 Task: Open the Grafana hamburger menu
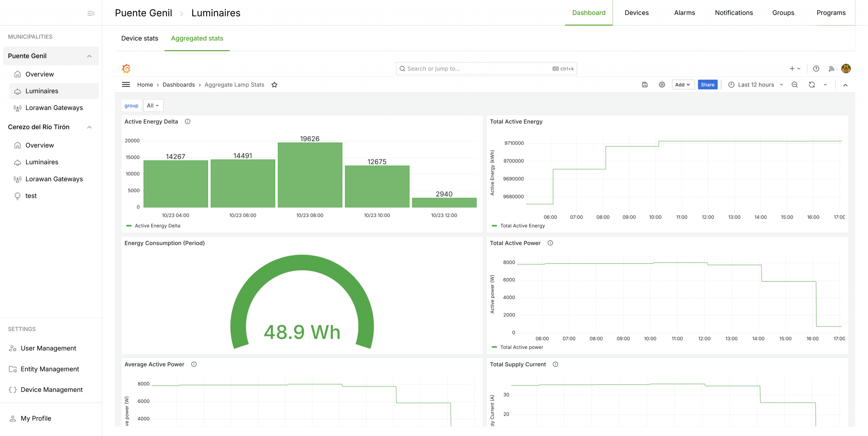tap(126, 85)
